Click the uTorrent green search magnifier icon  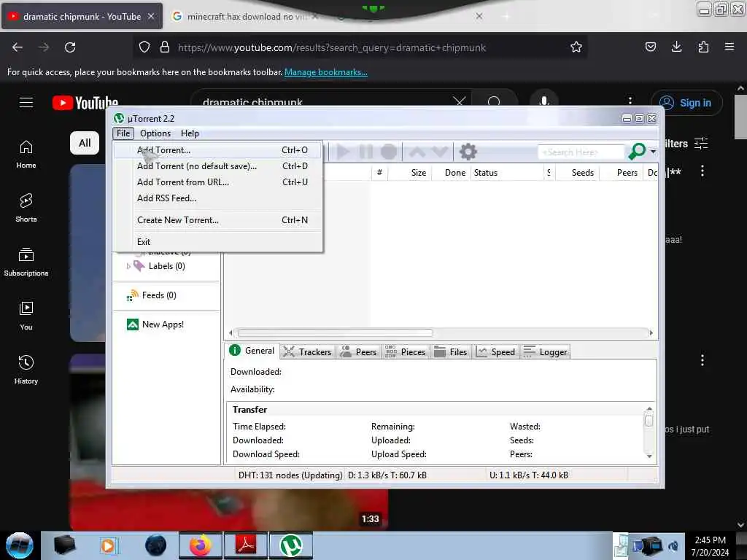click(x=637, y=152)
